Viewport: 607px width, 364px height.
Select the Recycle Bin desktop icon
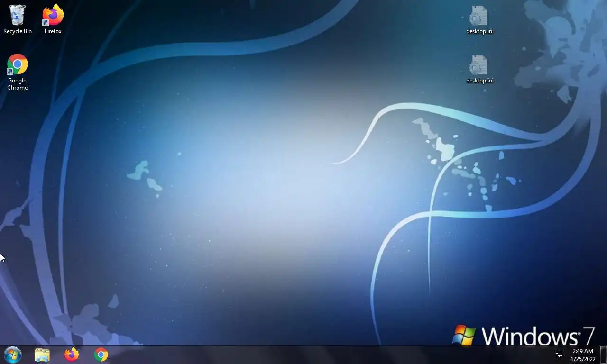tap(18, 19)
